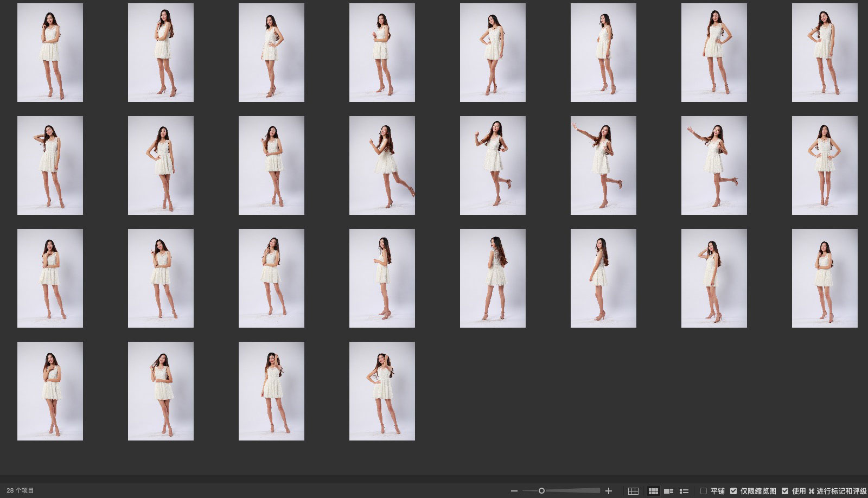Select photo of model facing away from camera
The image size is (868, 498).
pyautogui.click(x=493, y=278)
